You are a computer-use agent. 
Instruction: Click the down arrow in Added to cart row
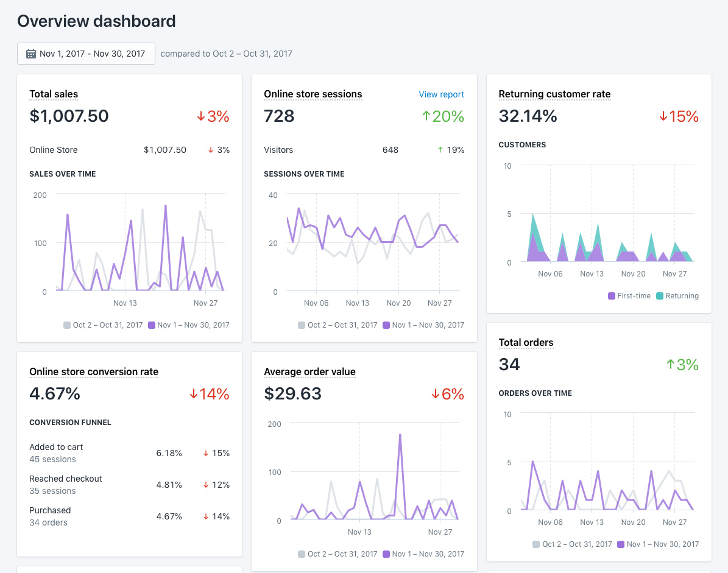[x=206, y=453]
